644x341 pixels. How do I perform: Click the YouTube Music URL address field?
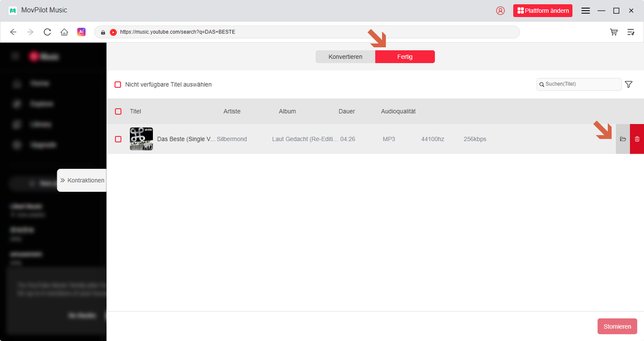(x=307, y=32)
